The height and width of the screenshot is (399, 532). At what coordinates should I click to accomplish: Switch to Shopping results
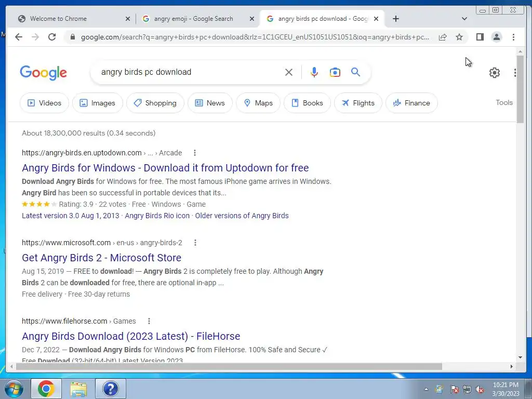point(155,103)
